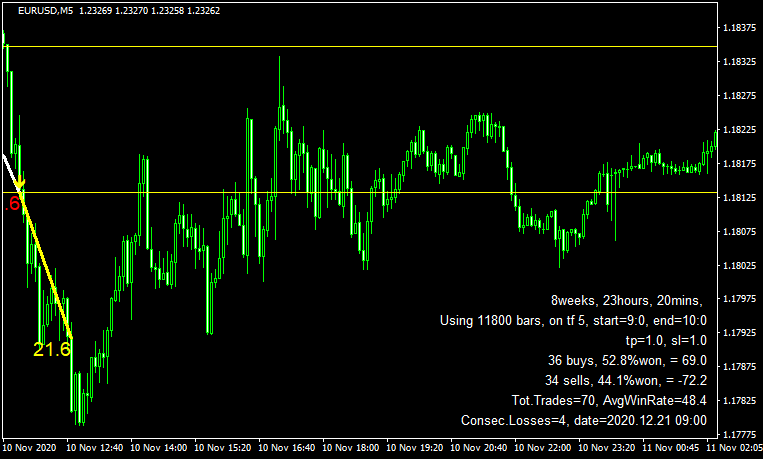Click the 10 Nov 12:40 time label

(97, 449)
